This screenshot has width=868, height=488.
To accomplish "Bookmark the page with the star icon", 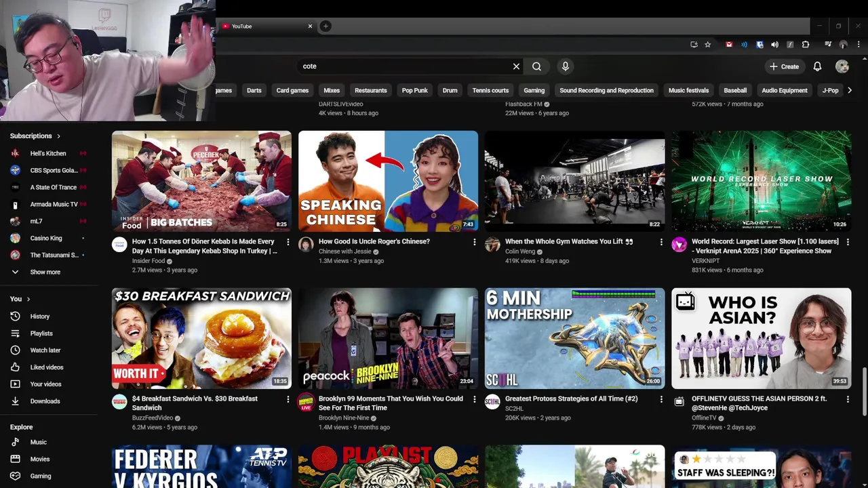I will 707,45.
